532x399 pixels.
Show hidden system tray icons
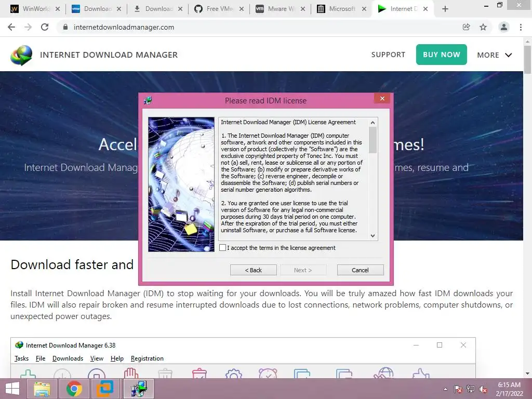(x=445, y=389)
